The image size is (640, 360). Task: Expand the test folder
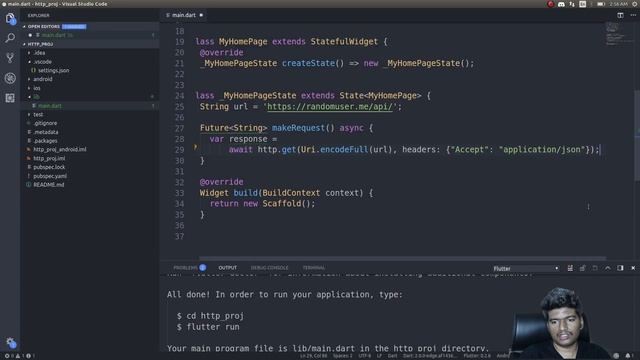pyautogui.click(x=35, y=115)
